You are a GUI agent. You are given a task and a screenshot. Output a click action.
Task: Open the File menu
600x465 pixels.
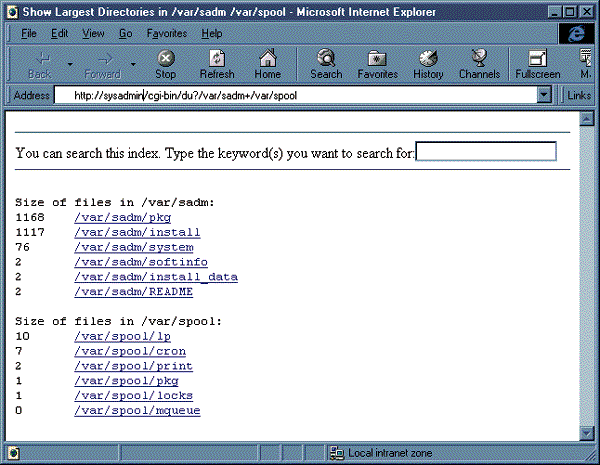(29, 33)
